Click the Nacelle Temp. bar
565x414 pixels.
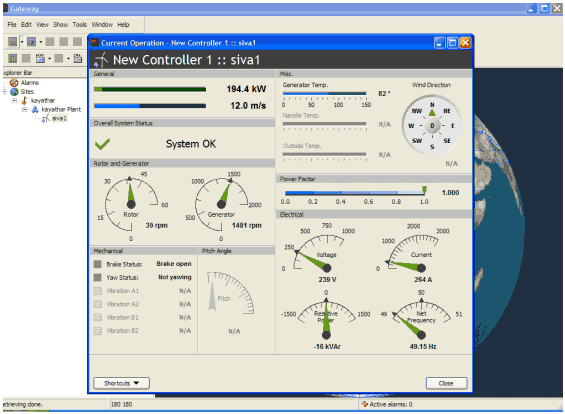(324, 124)
